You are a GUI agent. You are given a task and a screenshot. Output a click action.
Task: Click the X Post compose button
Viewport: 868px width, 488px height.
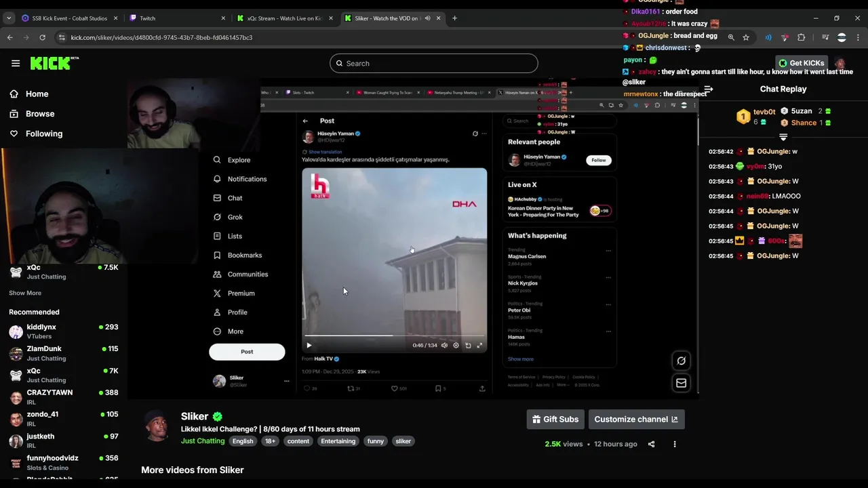[247, 352]
